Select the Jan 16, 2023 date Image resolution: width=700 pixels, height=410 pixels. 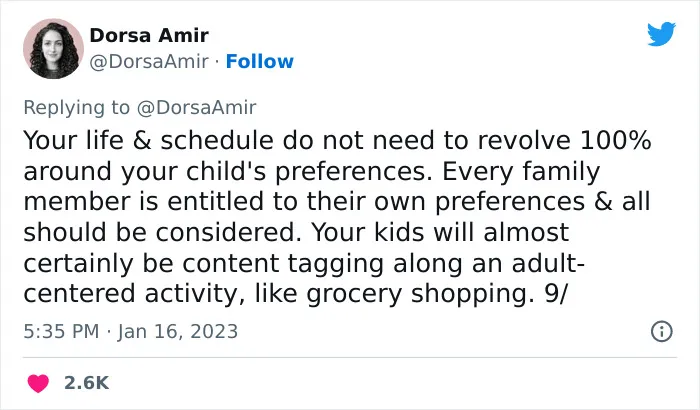178,331
